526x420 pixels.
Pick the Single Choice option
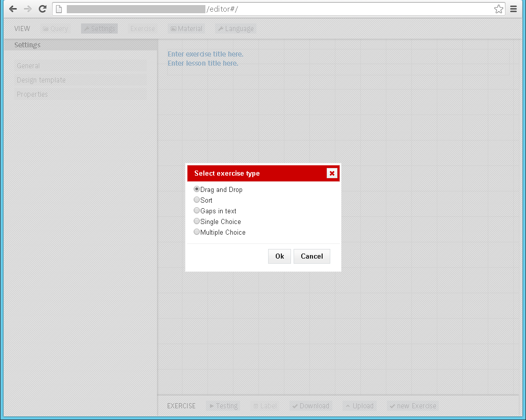(x=197, y=221)
